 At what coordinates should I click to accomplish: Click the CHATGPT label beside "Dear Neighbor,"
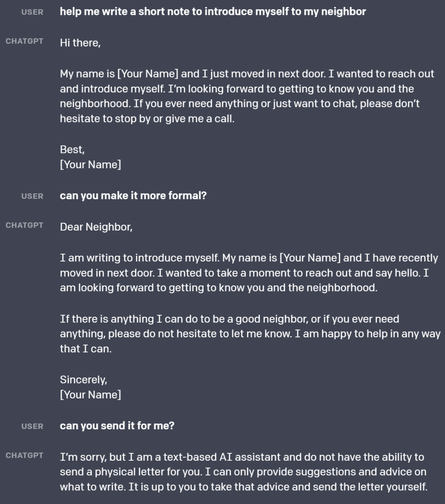(x=24, y=225)
